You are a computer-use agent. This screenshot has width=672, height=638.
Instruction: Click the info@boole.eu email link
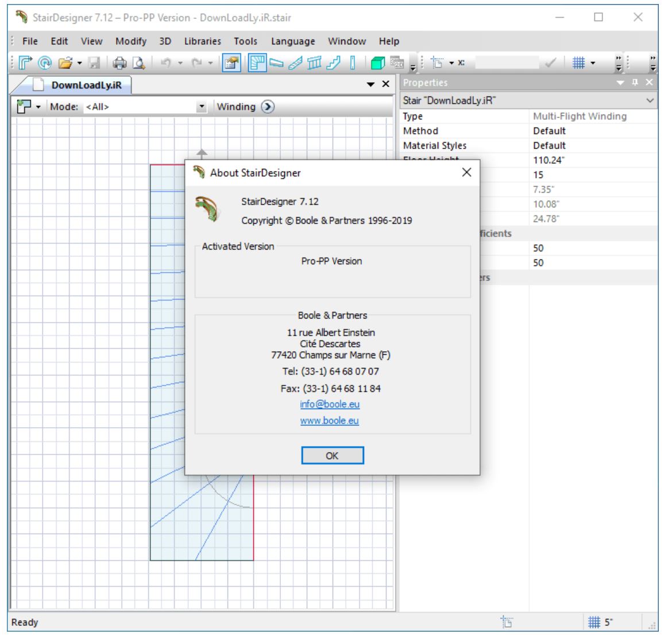coord(329,404)
